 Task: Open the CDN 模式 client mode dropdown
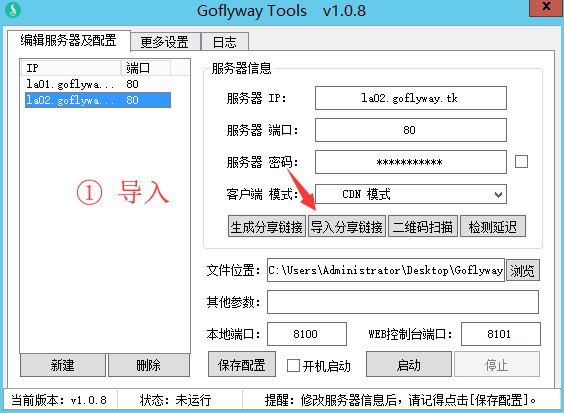(411, 194)
